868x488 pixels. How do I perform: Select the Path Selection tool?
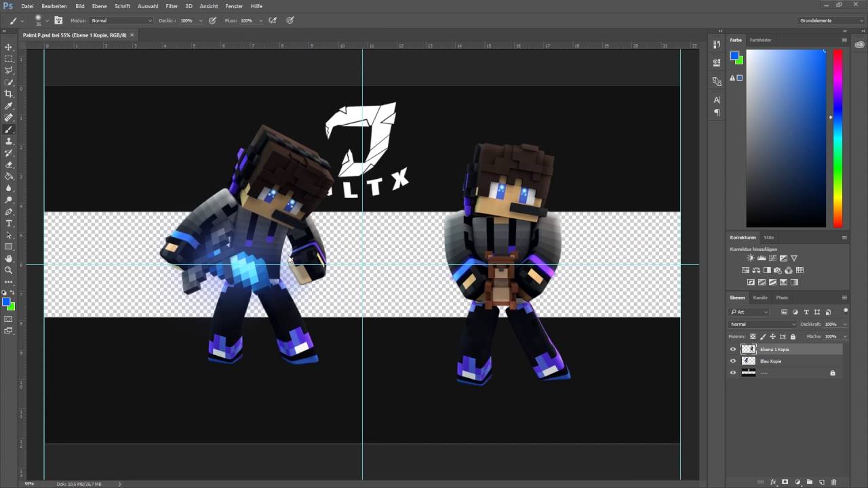coord(9,235)
